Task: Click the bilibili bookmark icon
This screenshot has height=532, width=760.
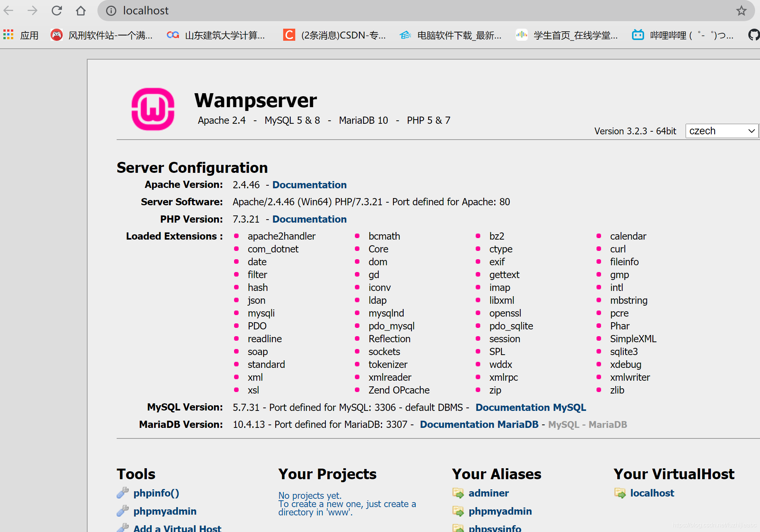Action: click(x=637, y=35)
